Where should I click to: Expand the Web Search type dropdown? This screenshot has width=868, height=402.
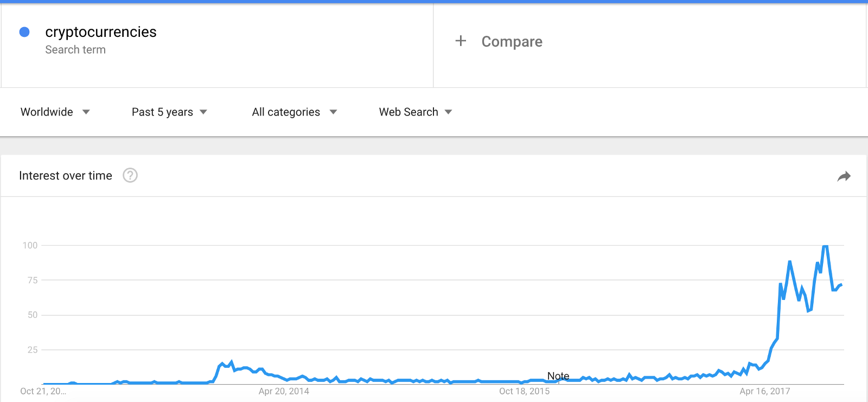[x=415, y=112]
